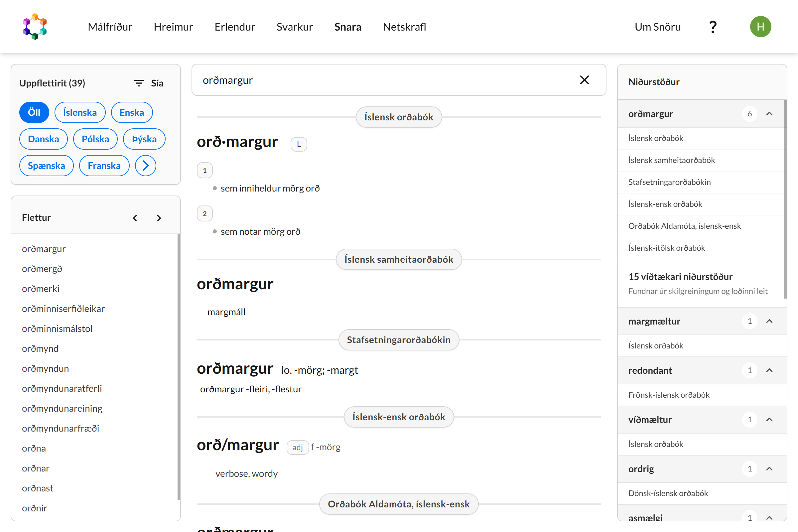This screenshot has width=798, height=532.
Task: Collapse the margmæltur results group
Action: point(769,321)
